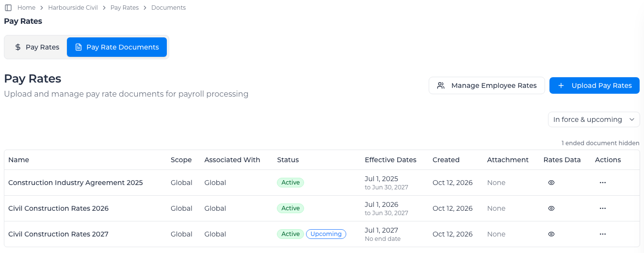Image resolution: width=644 pixels, height=253 pixels.
Task: Select Civil Construction Rates 2026 row name
Action: point(58,208)
